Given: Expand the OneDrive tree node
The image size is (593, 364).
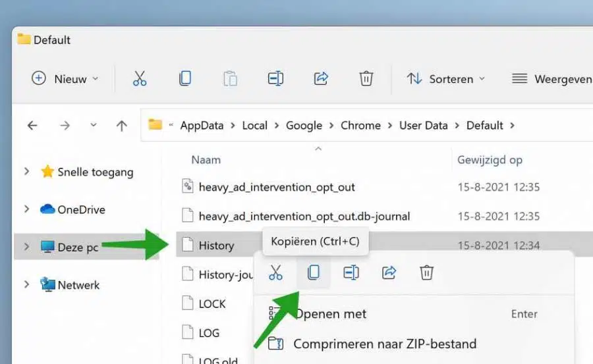Looking at the screenshot, I should (x=26, y=209).
